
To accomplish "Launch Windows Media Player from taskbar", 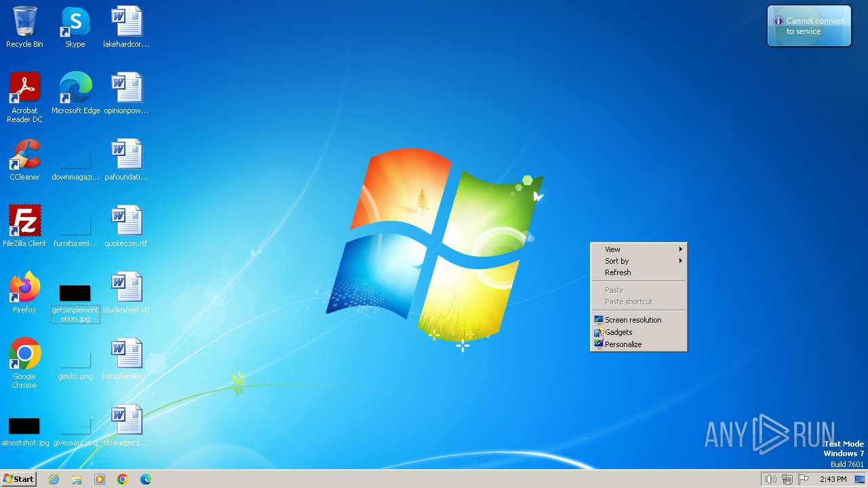I will (x=100, y=479).
